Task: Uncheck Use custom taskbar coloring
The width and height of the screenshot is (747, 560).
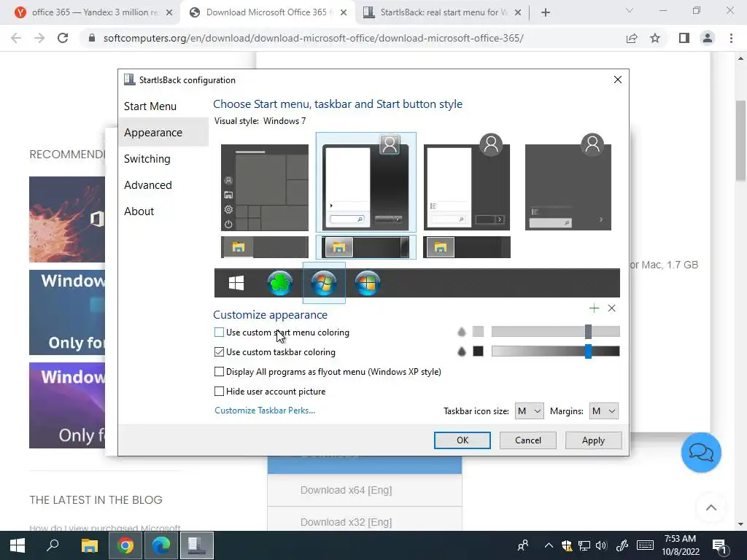Action: pos(219,352)
